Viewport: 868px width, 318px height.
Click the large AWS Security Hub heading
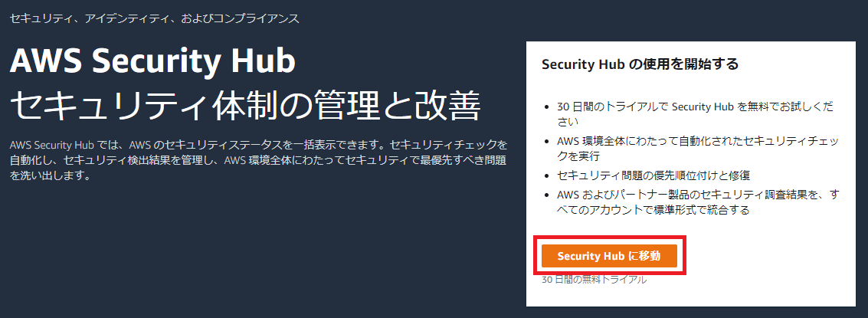[x=152, y=61]
